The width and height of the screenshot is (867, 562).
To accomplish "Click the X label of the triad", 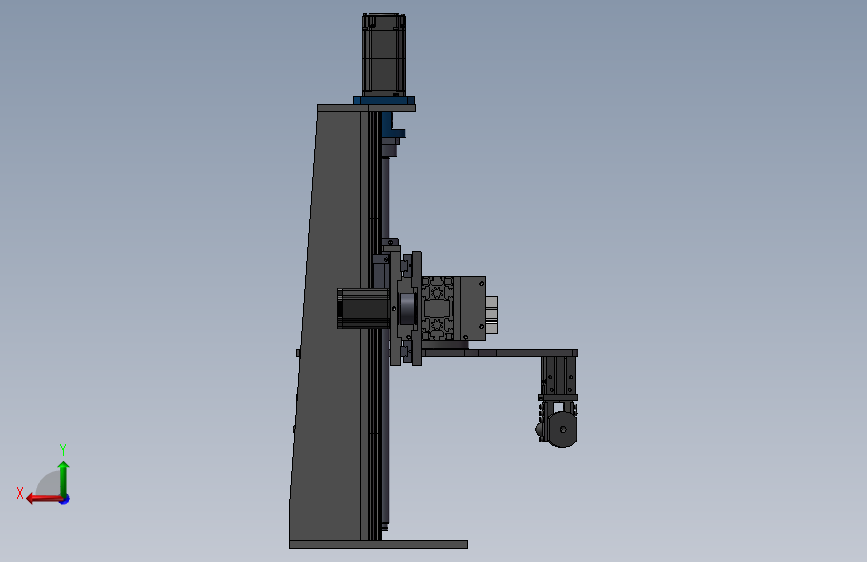I will coord(20,493).
